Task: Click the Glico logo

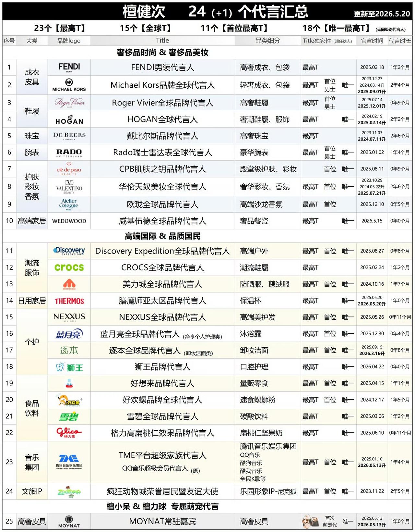Action: (x=69, y=433)
